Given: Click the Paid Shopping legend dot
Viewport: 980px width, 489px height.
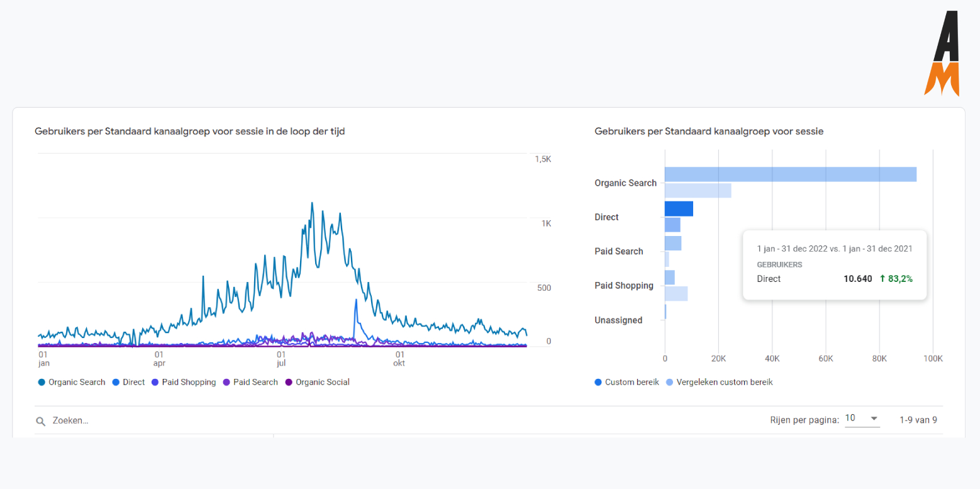Looking at the screenshot, I should tap(155, 382).
